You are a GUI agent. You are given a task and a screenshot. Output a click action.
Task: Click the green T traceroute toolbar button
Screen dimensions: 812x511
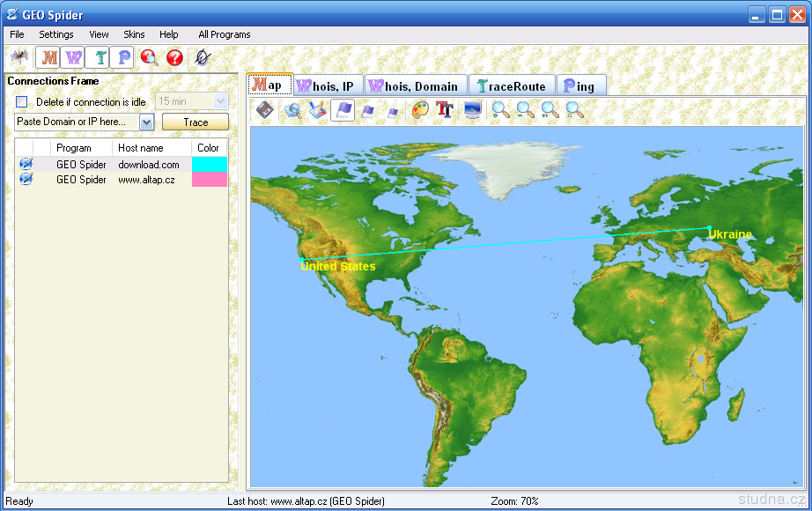click(100, 58)
